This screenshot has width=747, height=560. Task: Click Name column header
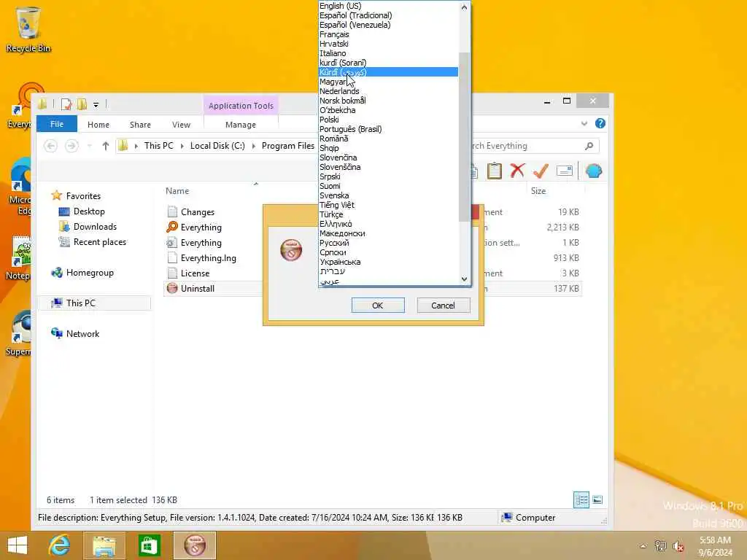(177, 191)
